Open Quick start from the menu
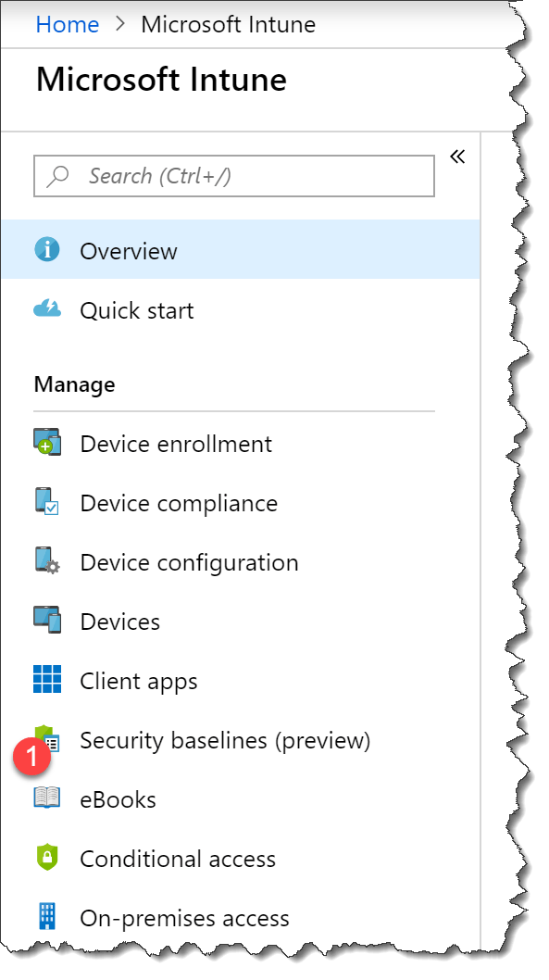Screen dimensions: 549x980 click(x=137, y=309)
